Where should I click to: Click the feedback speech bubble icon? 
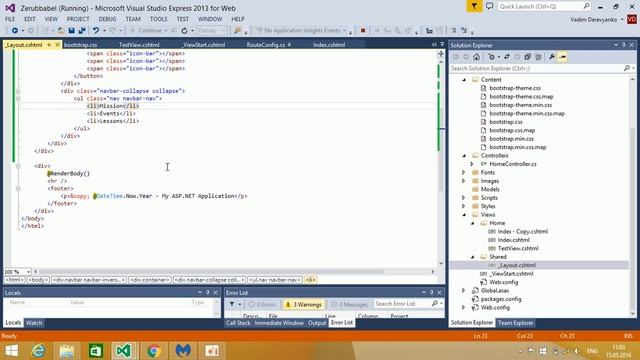[489, 6]
